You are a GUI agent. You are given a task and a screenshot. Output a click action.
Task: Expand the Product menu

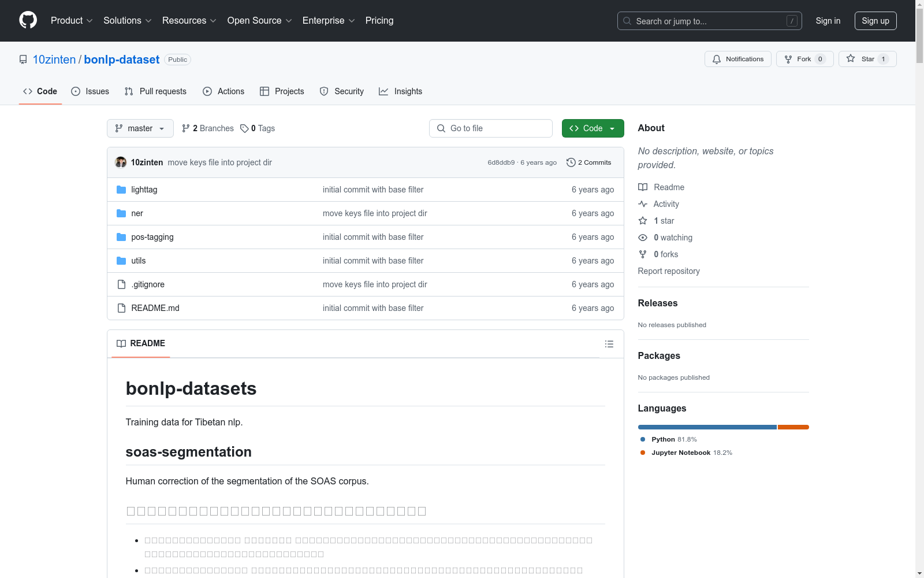point(72,20)
